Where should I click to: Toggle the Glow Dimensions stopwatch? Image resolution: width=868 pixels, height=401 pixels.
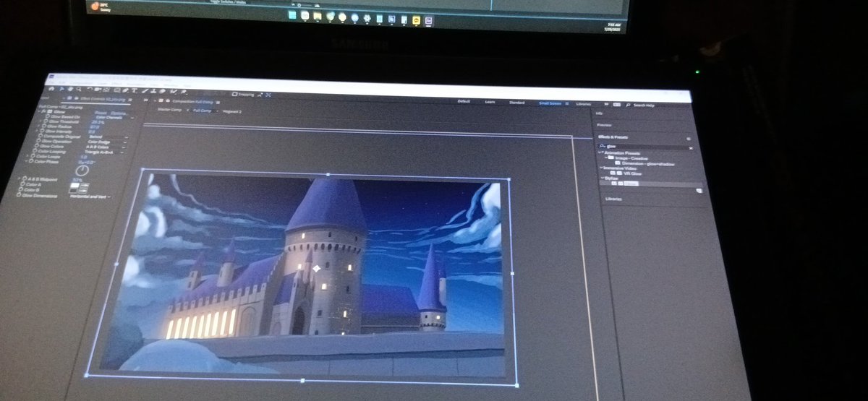(19, 195)
